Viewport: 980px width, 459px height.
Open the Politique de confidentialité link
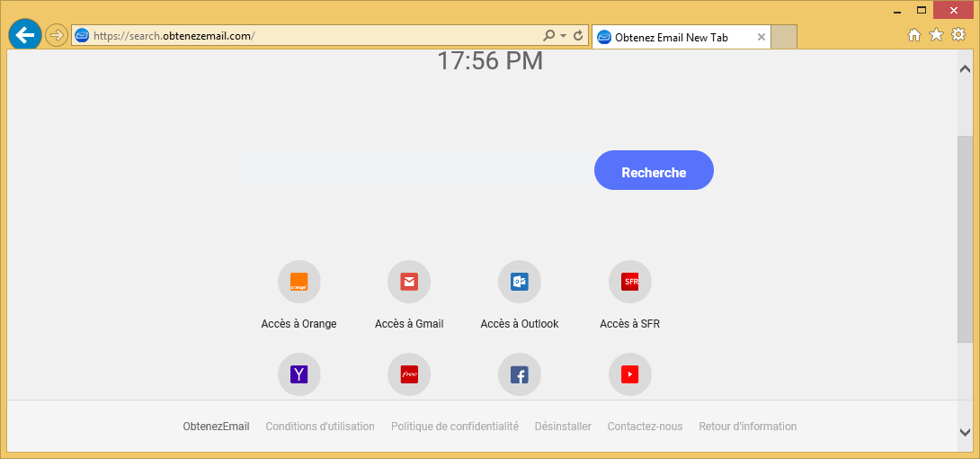[454, 427]
